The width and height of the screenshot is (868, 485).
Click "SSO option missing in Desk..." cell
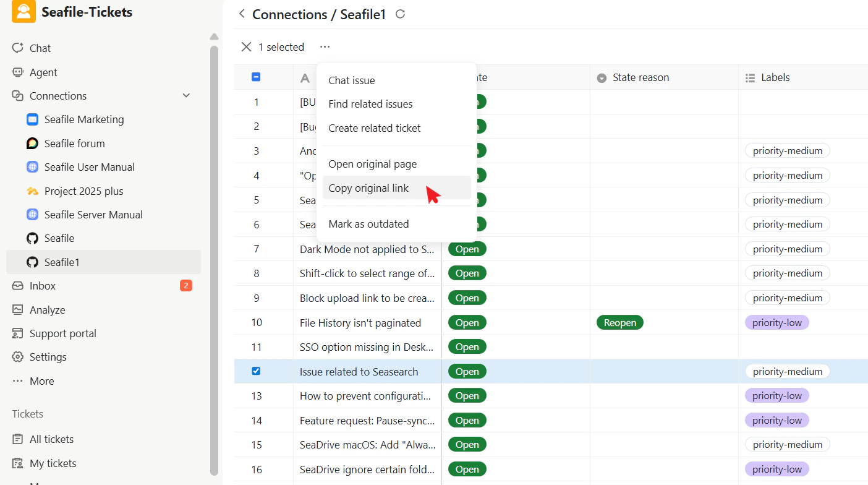367,347
